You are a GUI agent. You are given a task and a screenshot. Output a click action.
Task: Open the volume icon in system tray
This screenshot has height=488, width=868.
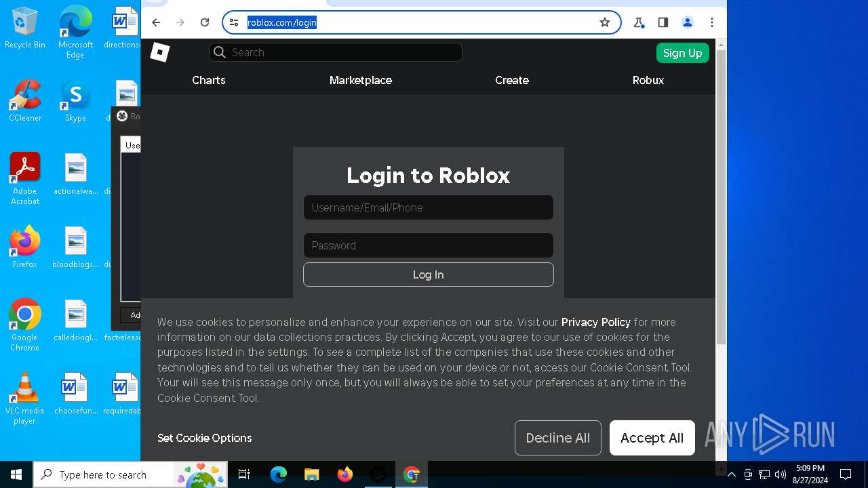point(781,474)
